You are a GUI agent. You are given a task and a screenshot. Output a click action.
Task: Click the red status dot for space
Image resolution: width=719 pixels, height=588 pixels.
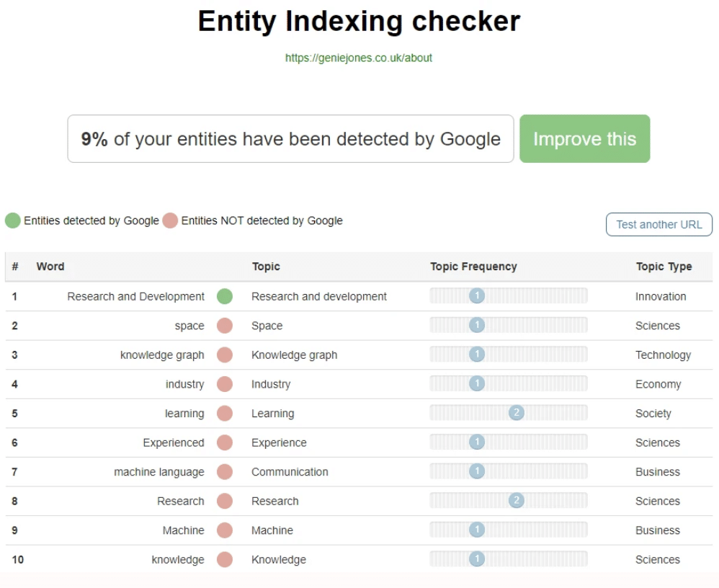coord(225,326)
